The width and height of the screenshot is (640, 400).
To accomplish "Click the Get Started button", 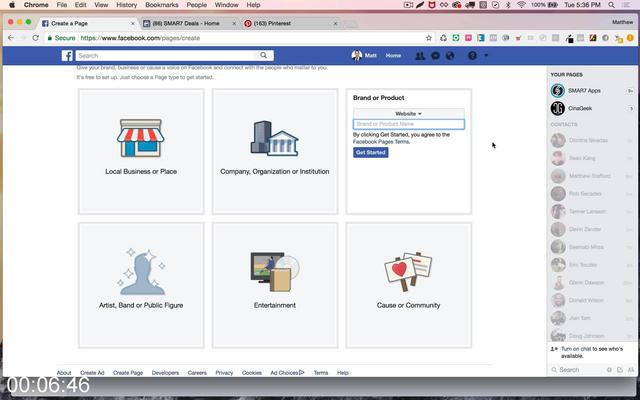I will [371, 152].
